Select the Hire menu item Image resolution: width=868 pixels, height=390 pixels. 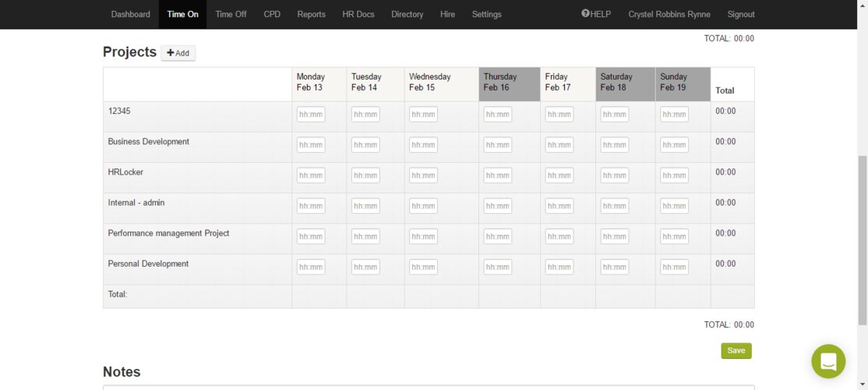tap(447, 14)
